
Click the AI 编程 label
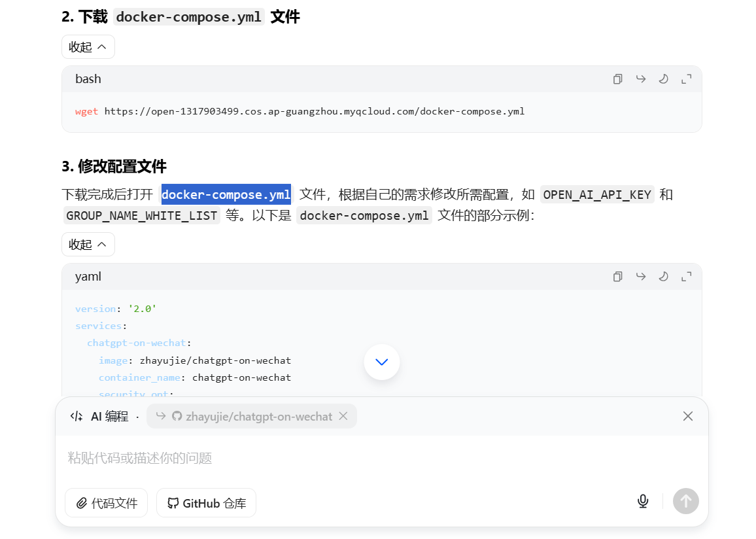pos(110,416)
